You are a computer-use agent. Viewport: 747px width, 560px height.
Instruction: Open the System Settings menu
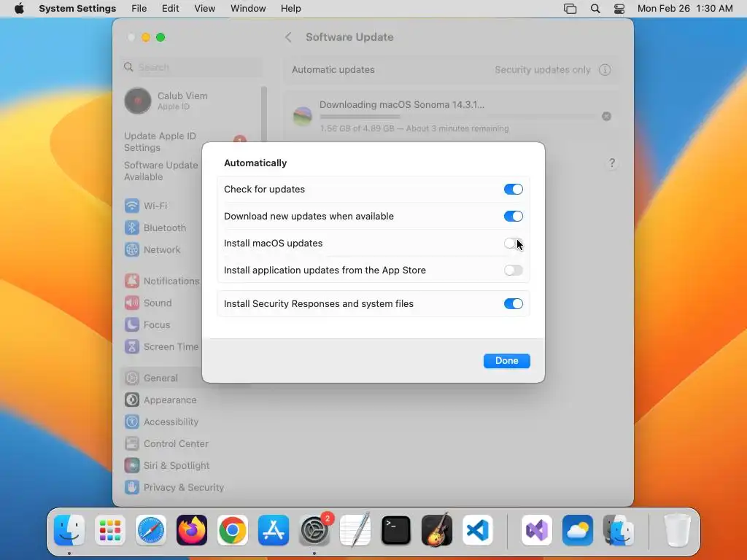[x=77, y=9]
